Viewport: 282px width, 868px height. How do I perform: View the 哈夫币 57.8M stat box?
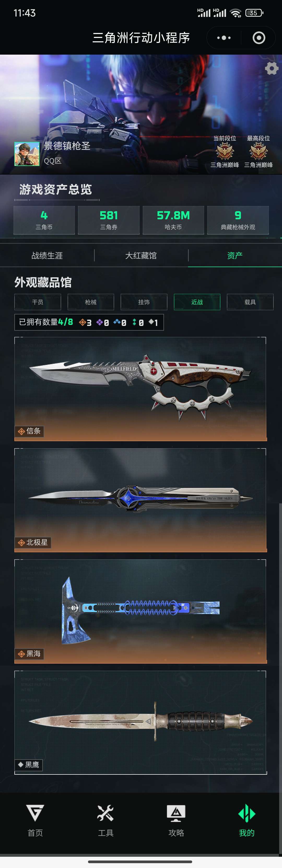pos(173,220)
